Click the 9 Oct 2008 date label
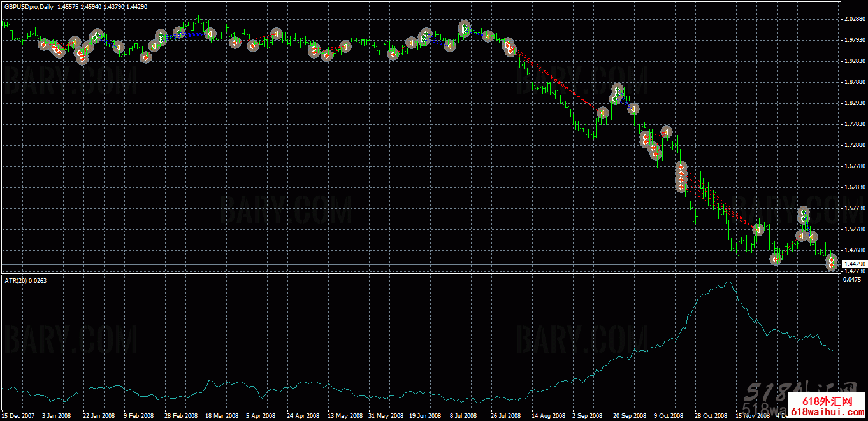 click(669, 415)
